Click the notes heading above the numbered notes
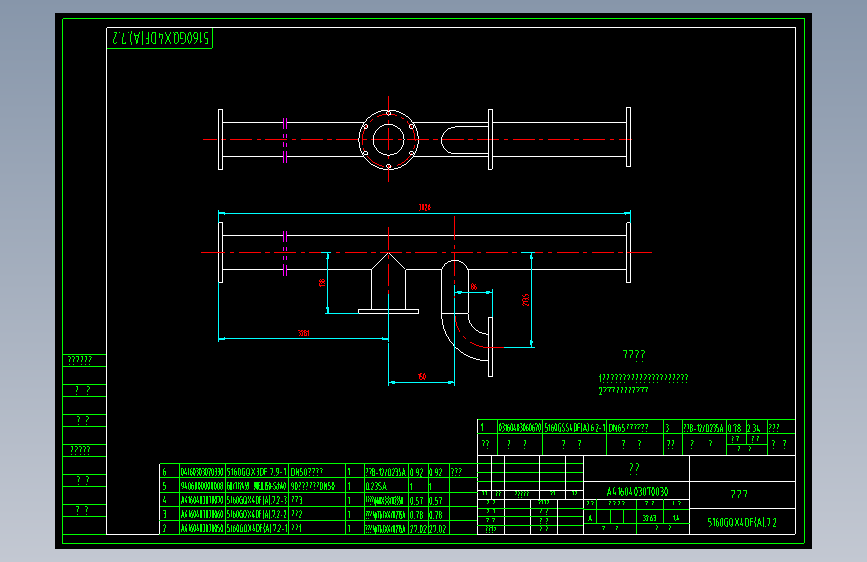Image resolution: width=867 pixels, height=562 pixels. click(634, 355)
